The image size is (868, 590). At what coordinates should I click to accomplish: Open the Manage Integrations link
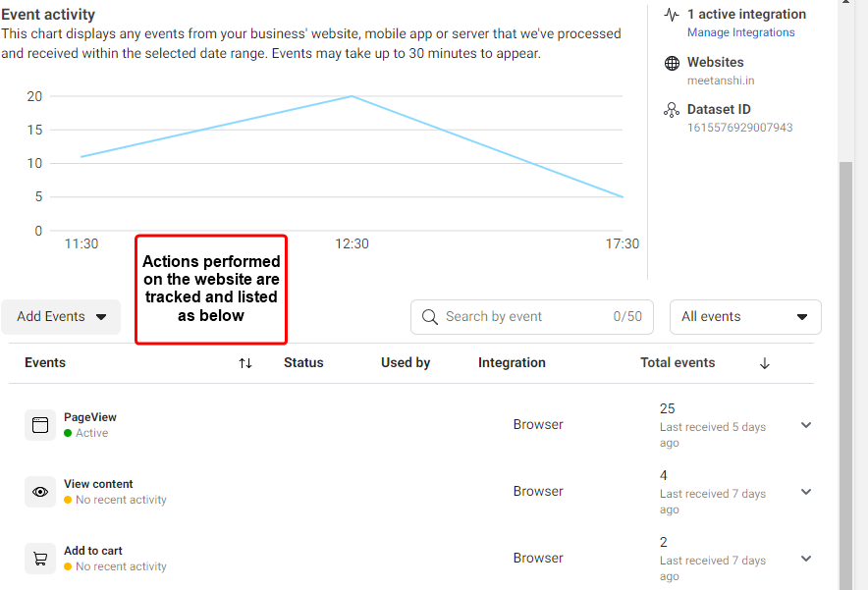click(740, 32)
